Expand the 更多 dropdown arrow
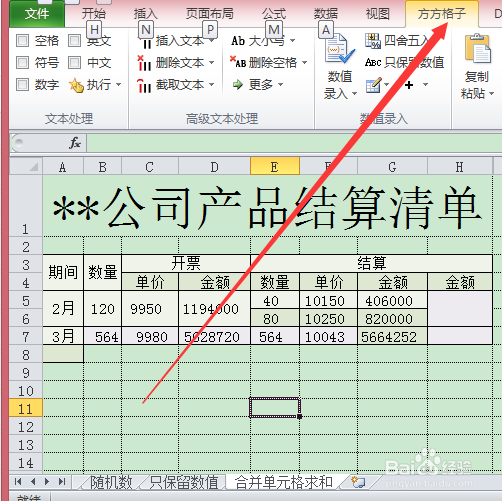502x501 pixels. [x=280, y=85]
